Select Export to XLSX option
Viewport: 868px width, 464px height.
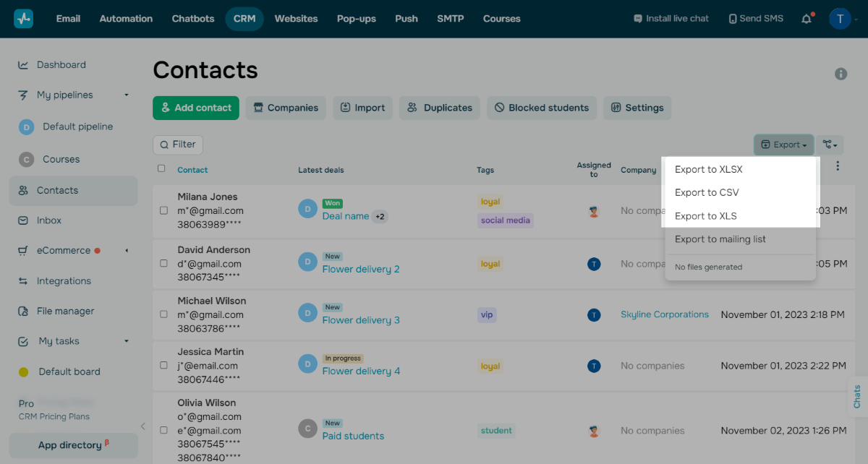(708, 169)
